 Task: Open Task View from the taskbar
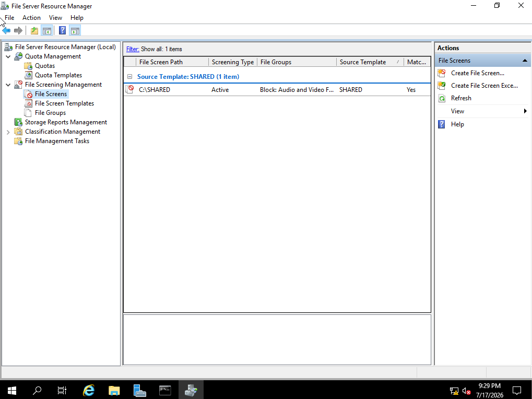point(62,390)
